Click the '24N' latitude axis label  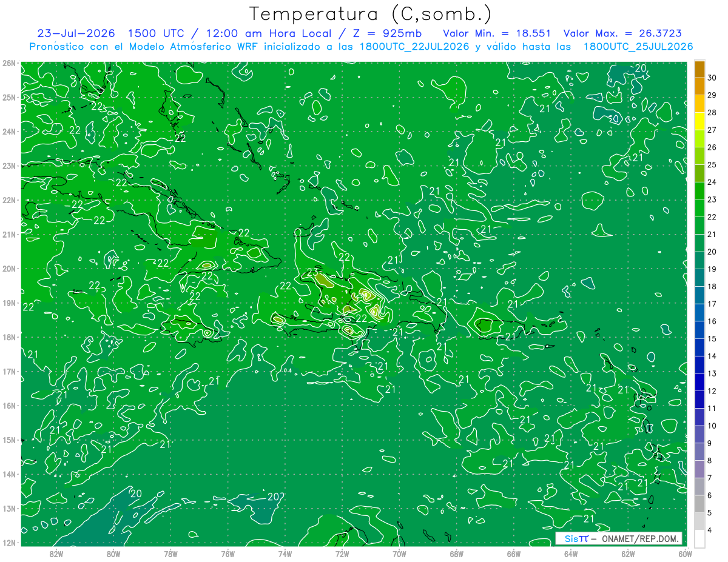tap(9, 132)
